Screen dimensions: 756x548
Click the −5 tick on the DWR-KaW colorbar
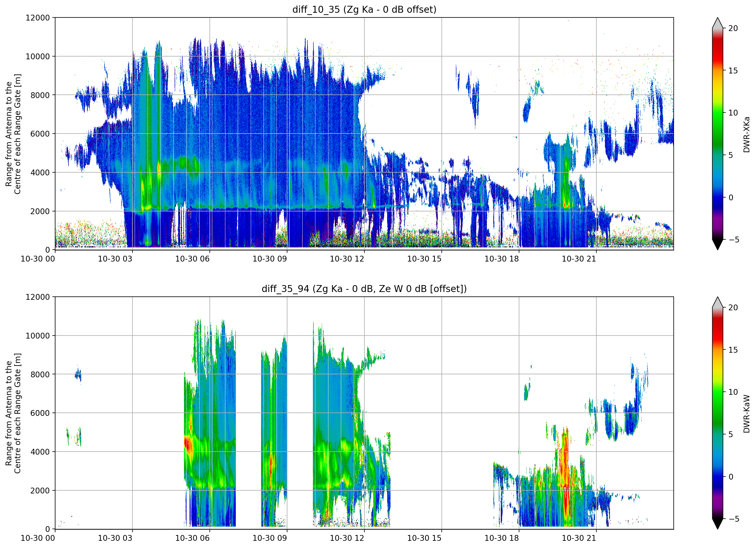(x=734, y=519)
